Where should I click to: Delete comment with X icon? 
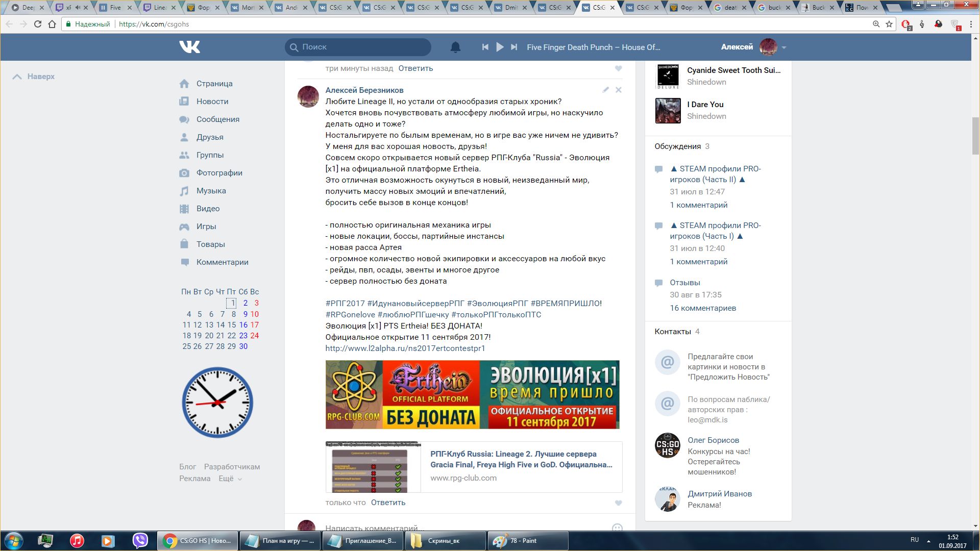(x=618, y=90)
